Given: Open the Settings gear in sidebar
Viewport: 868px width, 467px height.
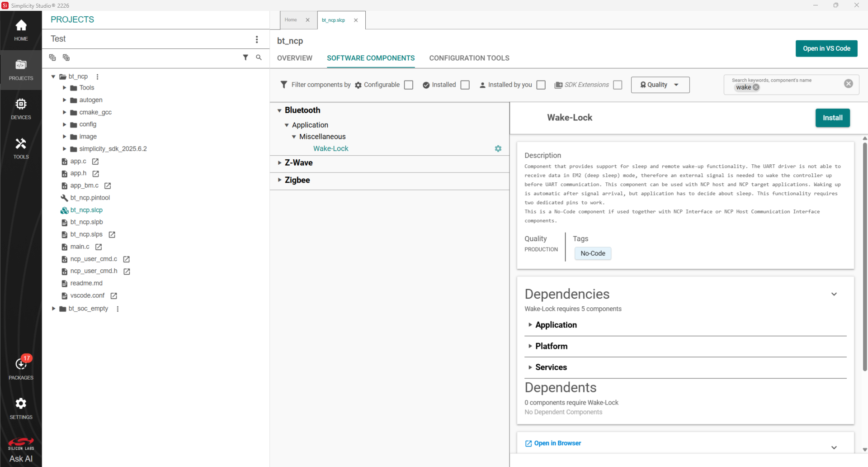Looking at the screenshot, I should (21, 408).
